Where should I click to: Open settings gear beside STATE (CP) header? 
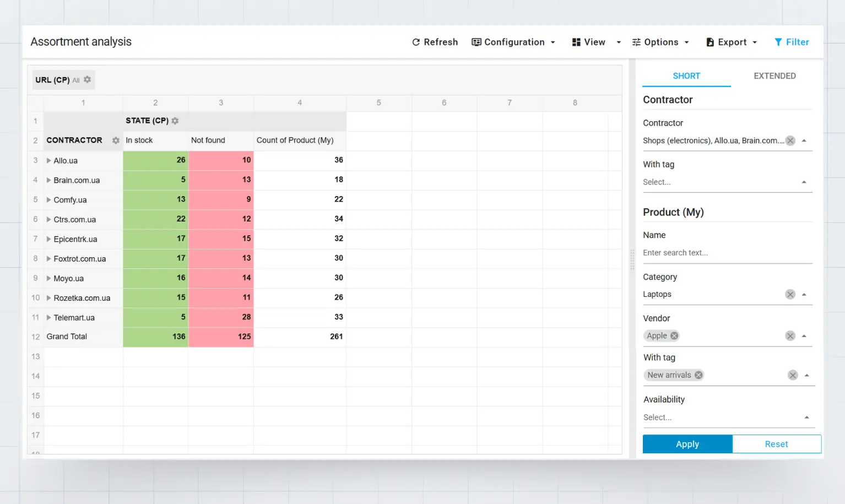(x=175, y=121)
